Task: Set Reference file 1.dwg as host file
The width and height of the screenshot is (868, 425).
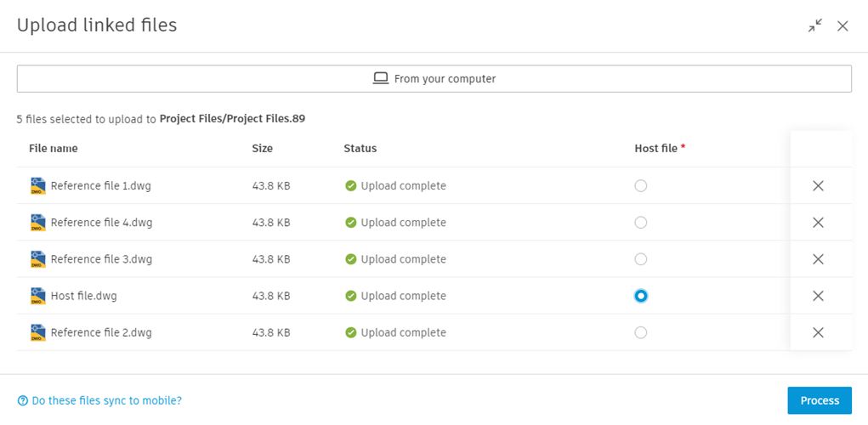Action: click(x=641, y=186)
